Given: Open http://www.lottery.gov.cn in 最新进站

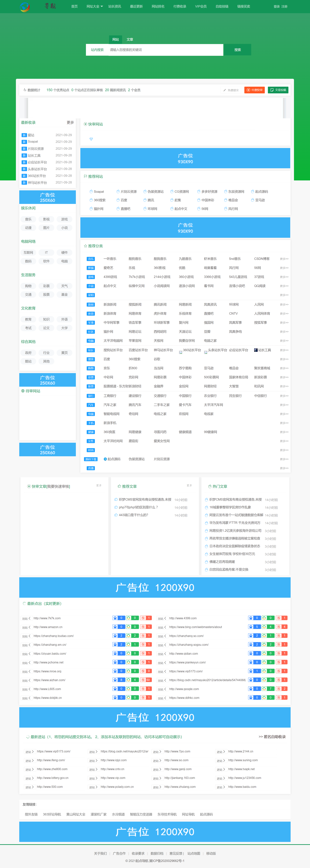Looking at the screenshot, I should pos(53,778).
